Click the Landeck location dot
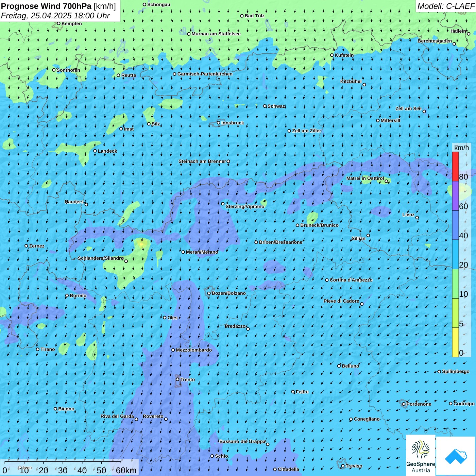The image size is (476, 476). click(95, 151)
